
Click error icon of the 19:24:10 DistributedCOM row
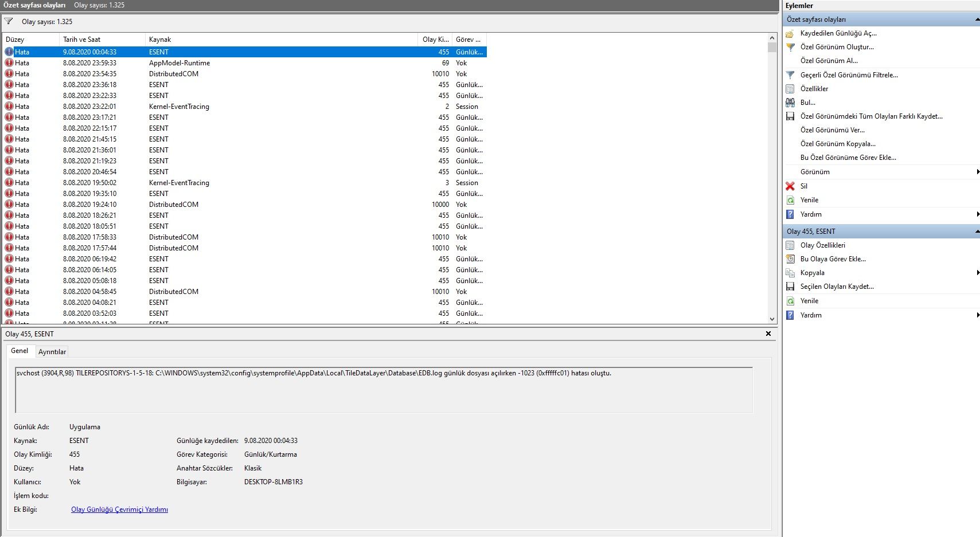tap(9, 205)
